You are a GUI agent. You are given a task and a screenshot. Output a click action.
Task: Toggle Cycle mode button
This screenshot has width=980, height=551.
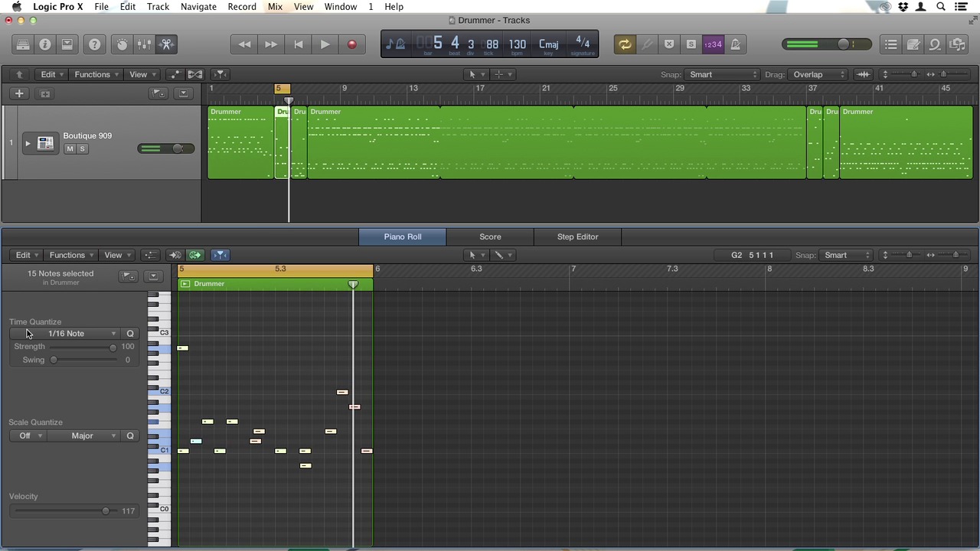pos(625,44)
